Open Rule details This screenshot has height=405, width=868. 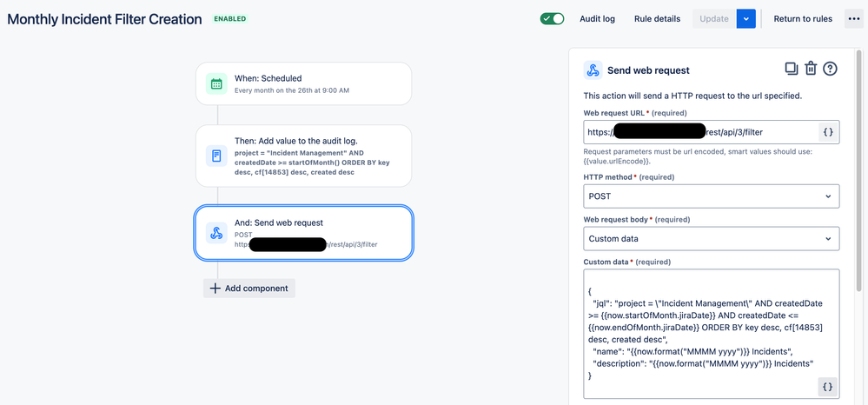click(657, 19)
